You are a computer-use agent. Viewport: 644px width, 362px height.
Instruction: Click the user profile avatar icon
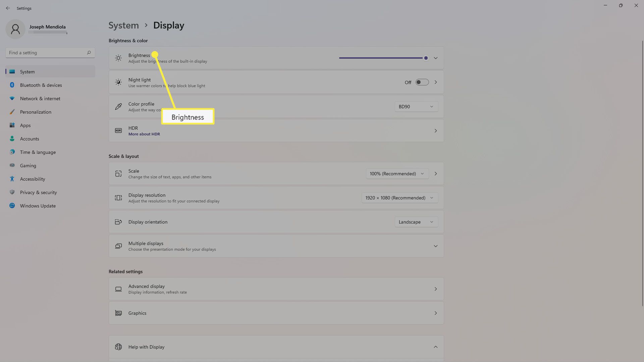tap(15, 29)
